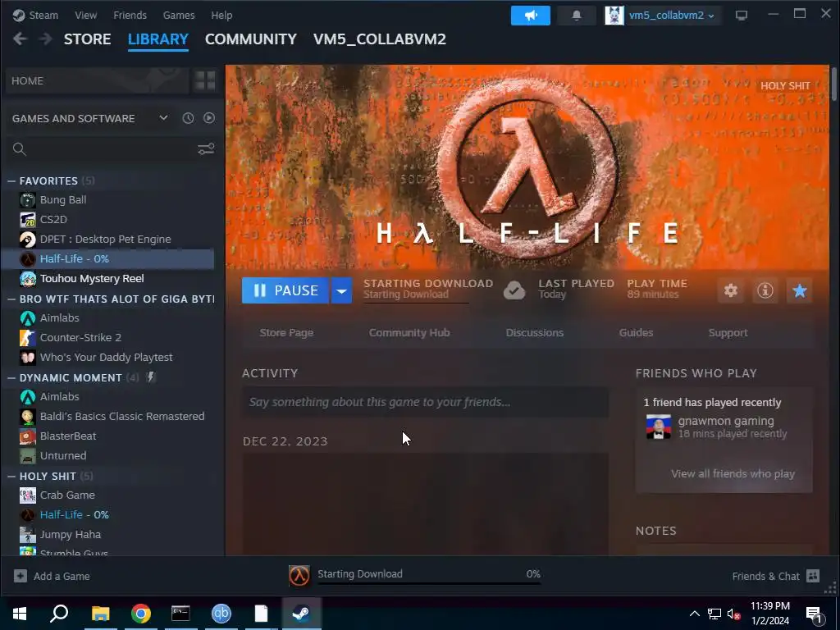Go forward with the right arrow
This screenshot has height=630, width=840.
[x=46, y=39]
